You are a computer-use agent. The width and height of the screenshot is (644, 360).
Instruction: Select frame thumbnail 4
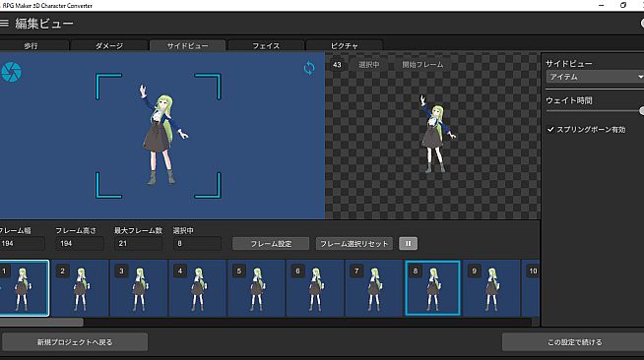tap(198, 288)
